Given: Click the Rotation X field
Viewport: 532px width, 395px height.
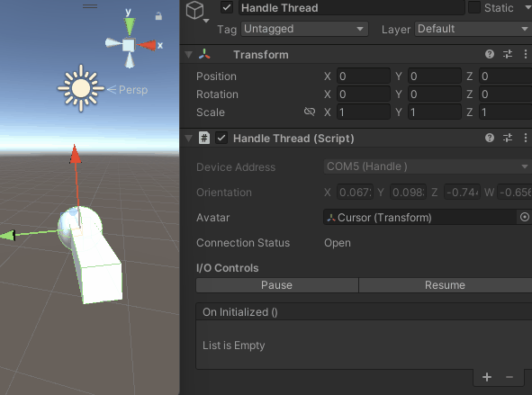Looking at the screenshot, I should [364, 94].
